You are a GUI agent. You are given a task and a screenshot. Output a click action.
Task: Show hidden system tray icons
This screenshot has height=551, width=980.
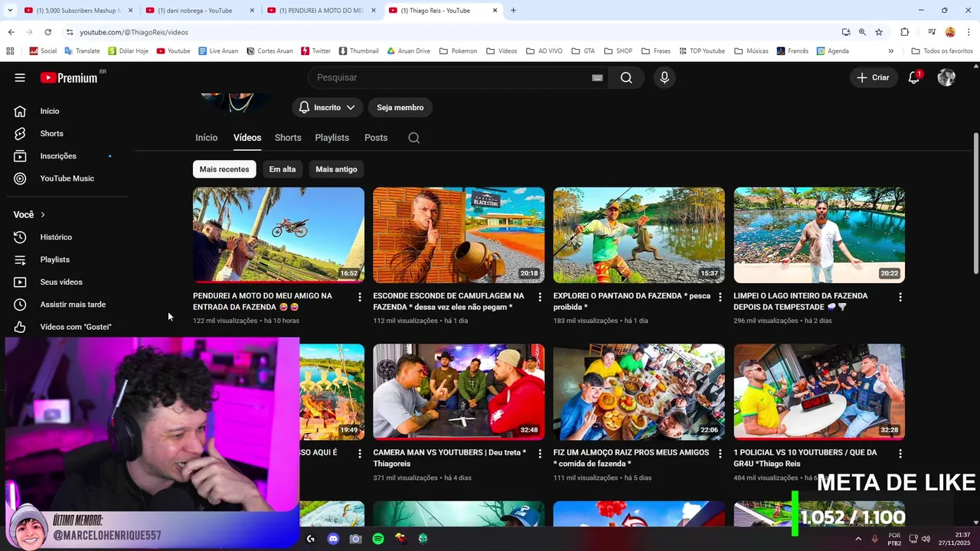tap(858, 539)
